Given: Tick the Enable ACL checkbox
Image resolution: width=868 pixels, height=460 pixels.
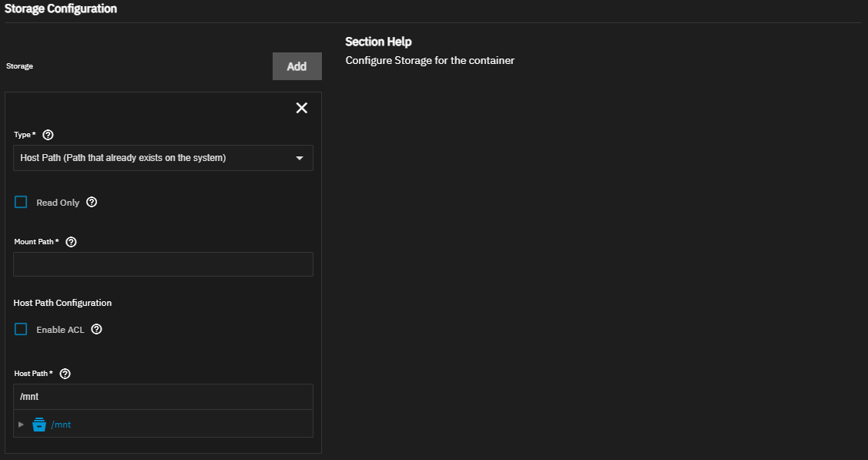Looking at the screenshot, I should [x=22, y=330].
